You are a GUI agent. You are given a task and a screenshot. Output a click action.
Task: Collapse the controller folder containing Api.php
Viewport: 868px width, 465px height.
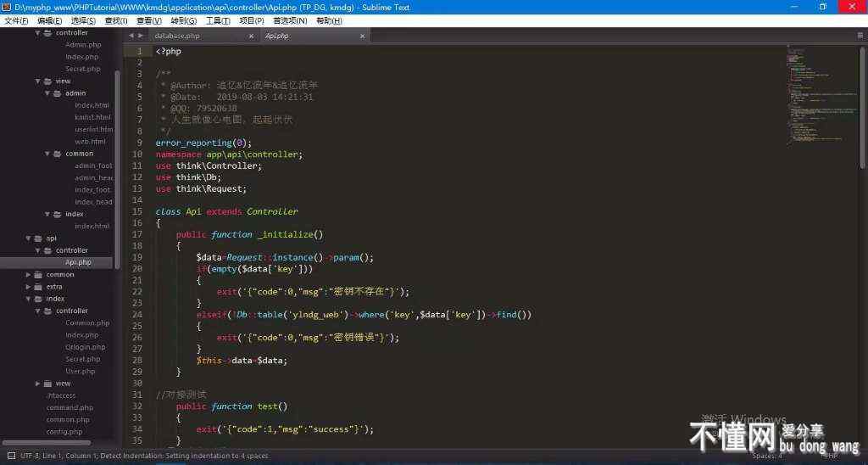pyautogui.click(x=38, y=250)
